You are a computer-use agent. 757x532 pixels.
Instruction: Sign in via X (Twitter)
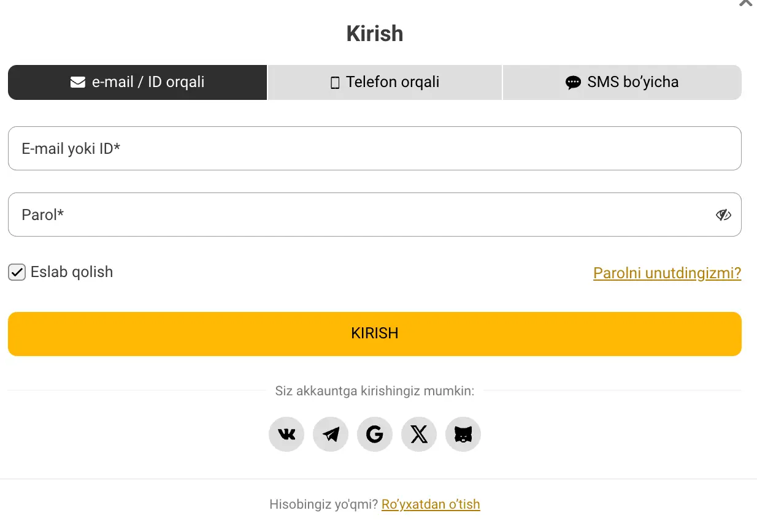[418, 434]
